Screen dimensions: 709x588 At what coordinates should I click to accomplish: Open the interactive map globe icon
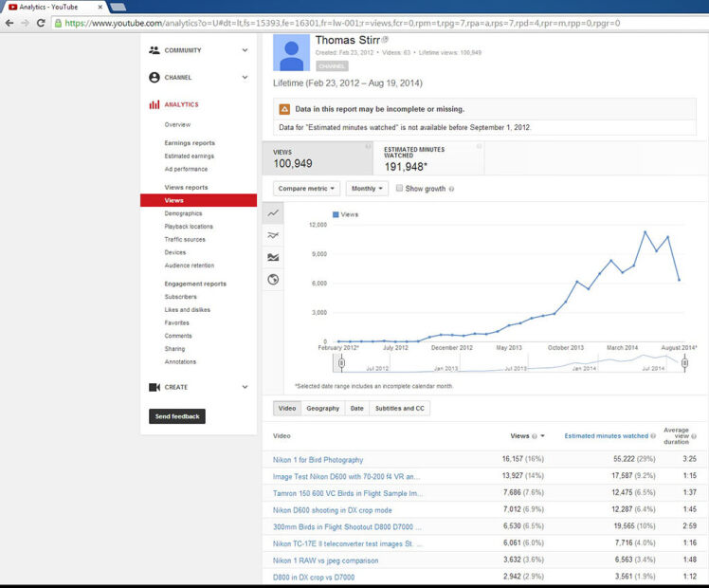click(273, 279)
